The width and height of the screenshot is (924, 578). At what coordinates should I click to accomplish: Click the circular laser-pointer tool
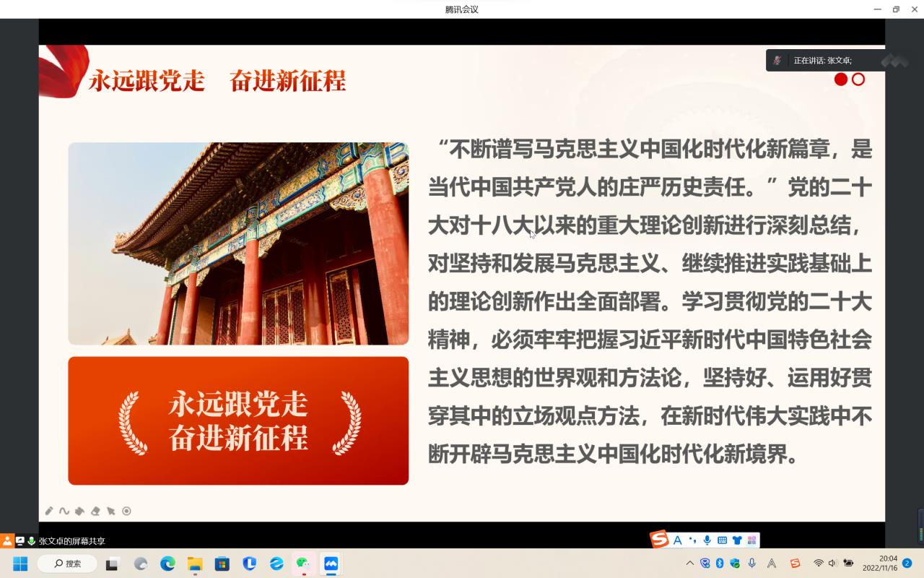126,511
